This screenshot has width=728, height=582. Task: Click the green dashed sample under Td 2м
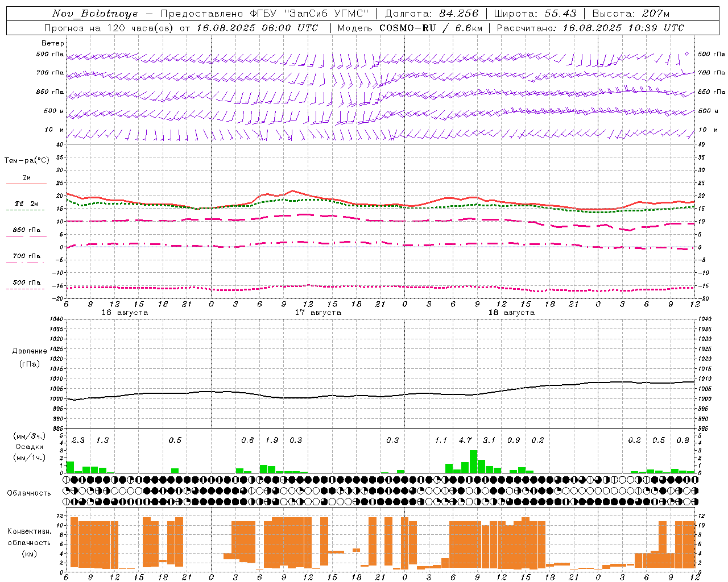pyautogui.click(x=25, y=210)
